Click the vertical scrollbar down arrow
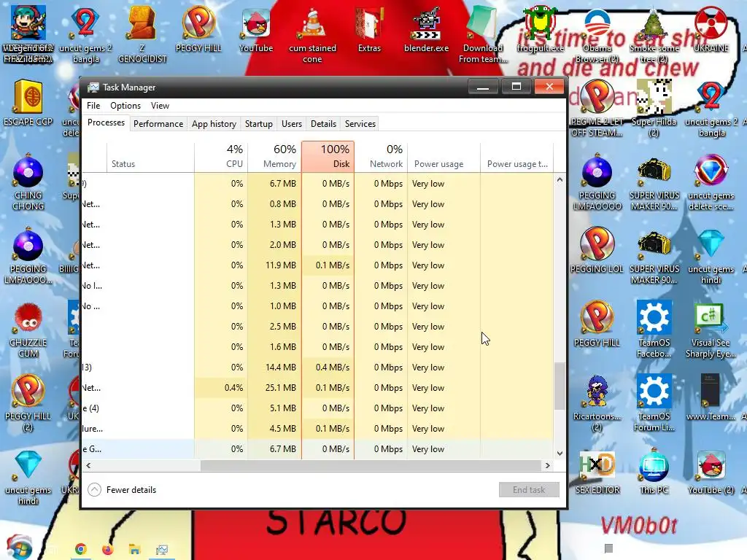 560,454
